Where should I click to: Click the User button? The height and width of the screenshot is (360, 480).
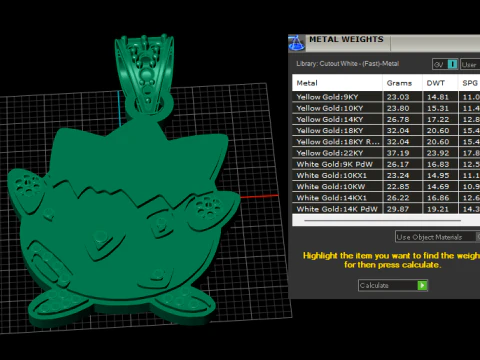[470, 64]
